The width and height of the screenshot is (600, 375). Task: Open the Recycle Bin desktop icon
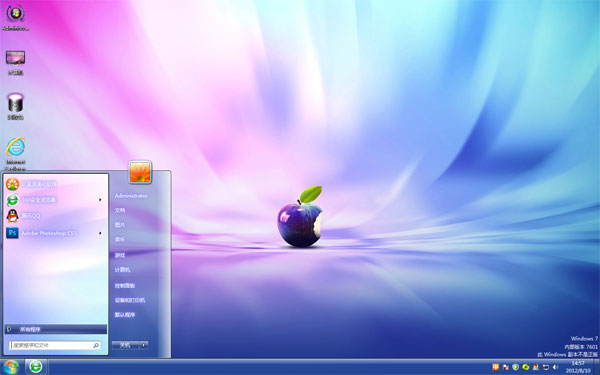(15, 106)
